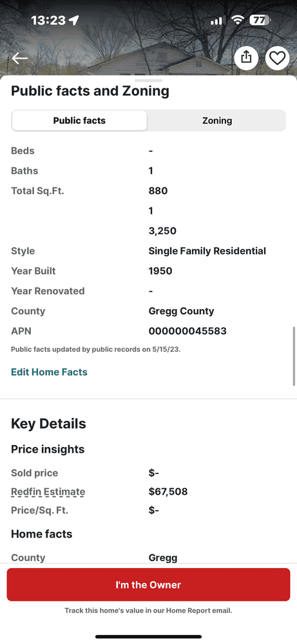Tap the cellular signal bars icon
Image resolution: width=297 pixels, height=644 pixels.
[x=216, y=21]
